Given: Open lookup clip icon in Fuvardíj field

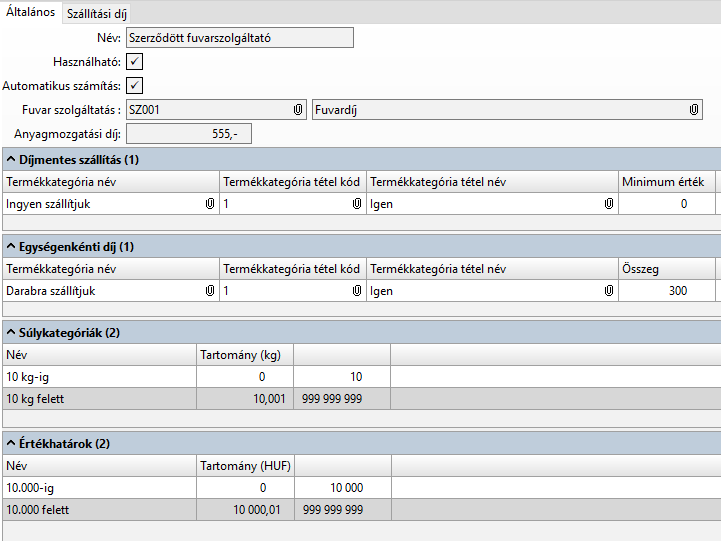Looking at the screenshot, I should (694, 110).
